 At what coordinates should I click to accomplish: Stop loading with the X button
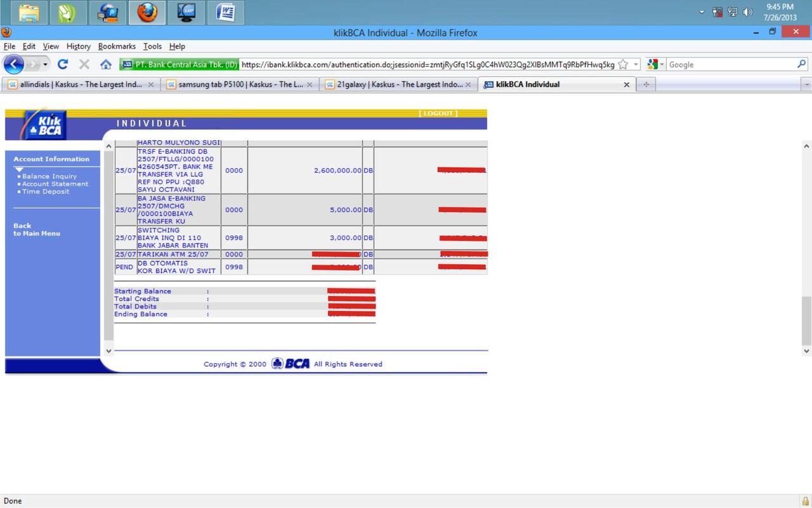[x=84, y=64]
